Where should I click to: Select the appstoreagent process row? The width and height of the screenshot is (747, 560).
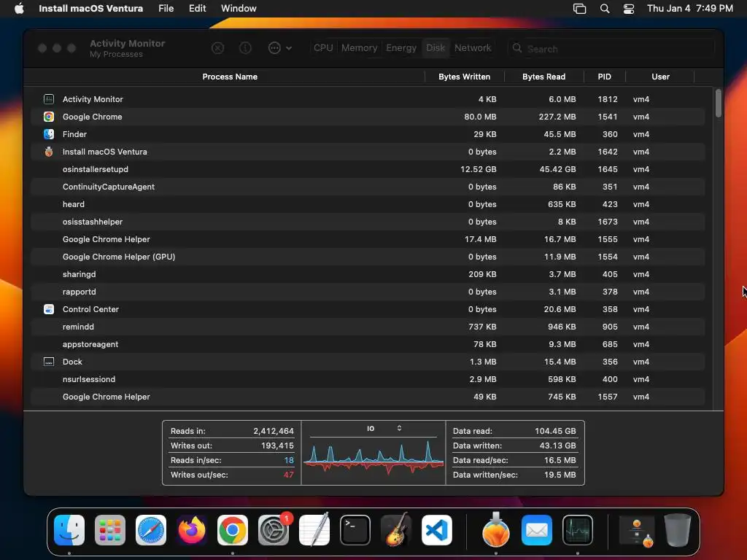(368, 344)
